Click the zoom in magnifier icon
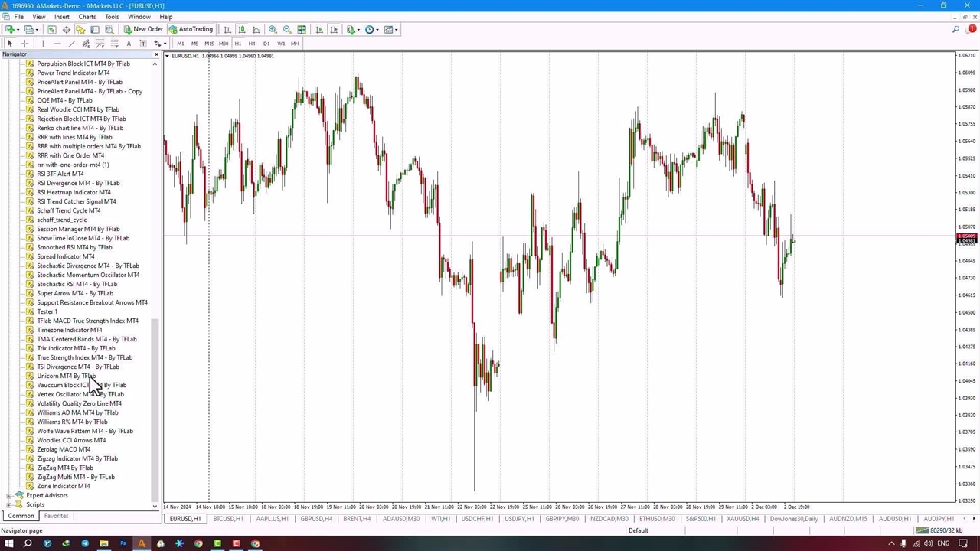Viewport: 980px width, 551px height. 273,30
